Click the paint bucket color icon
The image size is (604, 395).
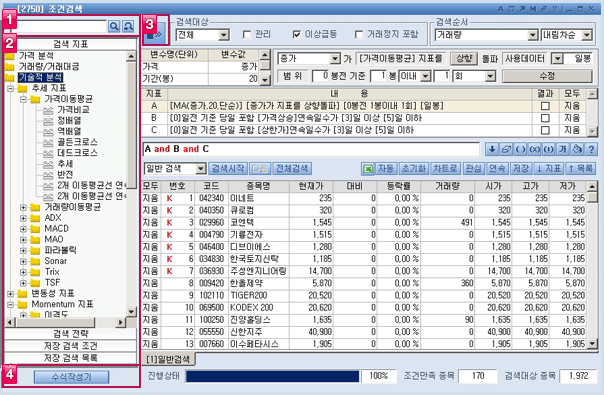(x=577, y=149)
